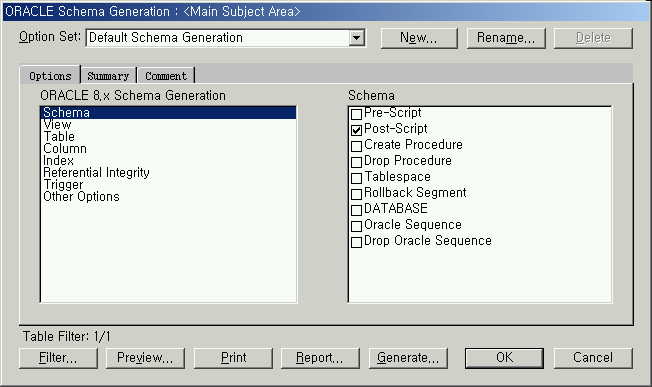Select Column in the generation list
The width and height of the screenshot is (652, 387).
point(168,148)
